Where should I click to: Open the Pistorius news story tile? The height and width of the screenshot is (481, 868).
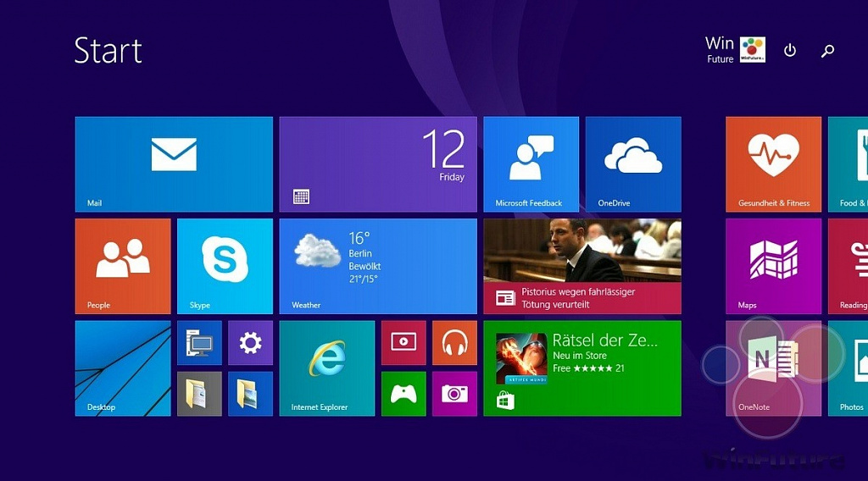coord(582,266)
